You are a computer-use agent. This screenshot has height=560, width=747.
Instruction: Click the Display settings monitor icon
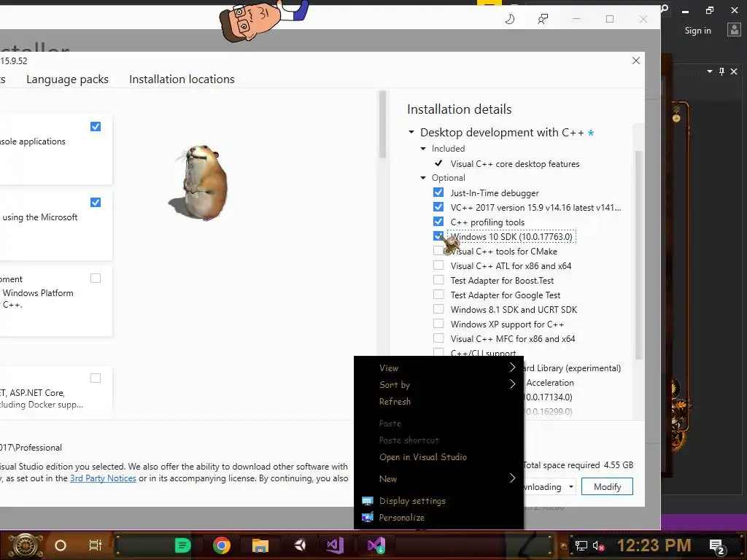pos(368,500)
